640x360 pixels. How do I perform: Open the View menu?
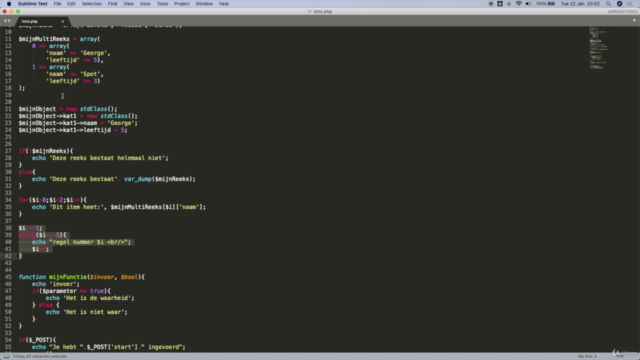coord(128,4)
